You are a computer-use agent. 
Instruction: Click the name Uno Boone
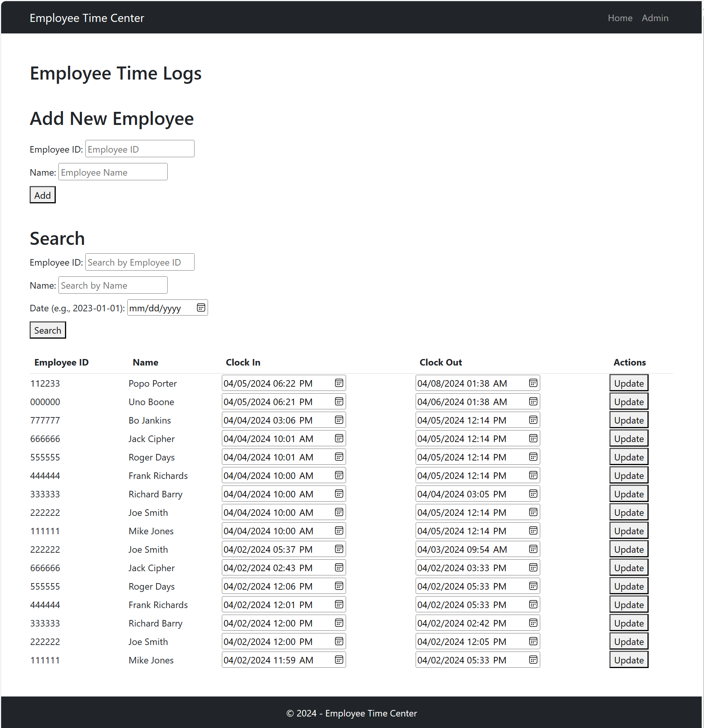point(151,402)
